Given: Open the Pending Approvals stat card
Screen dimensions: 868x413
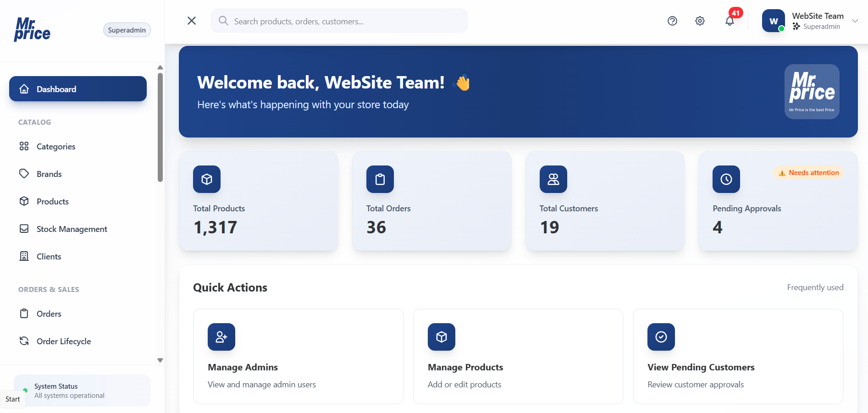Looking at the screenshot, I should point(778,201).
